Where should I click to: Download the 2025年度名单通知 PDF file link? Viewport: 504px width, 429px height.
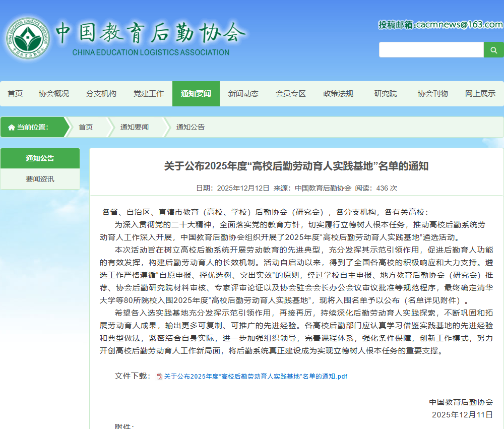click(x=256, y=376)
